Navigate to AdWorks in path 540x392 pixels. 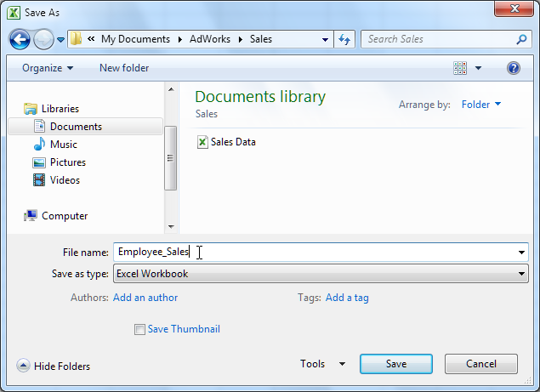click(210, 39)
